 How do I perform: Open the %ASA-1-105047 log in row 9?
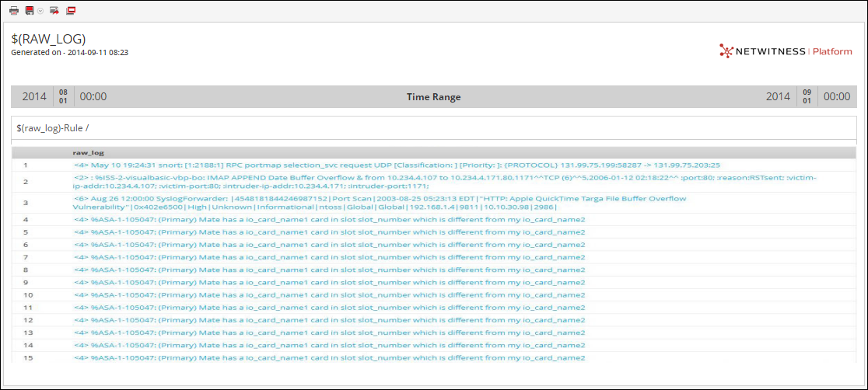[329, 283]
